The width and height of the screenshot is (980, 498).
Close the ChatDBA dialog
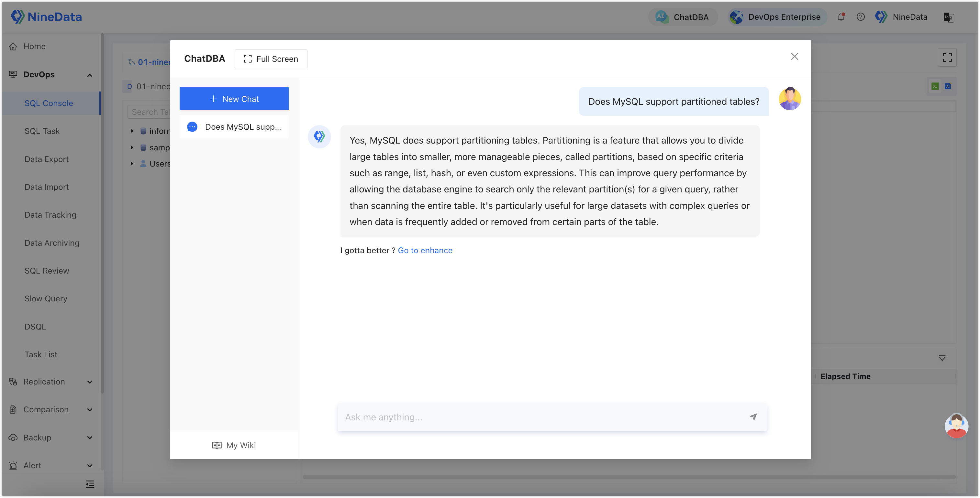[x=794, y=57]
